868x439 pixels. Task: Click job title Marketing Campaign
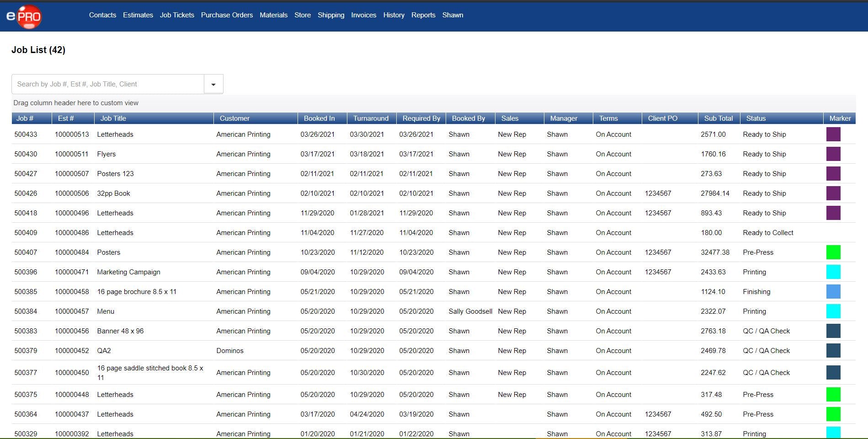coord(128,272)
